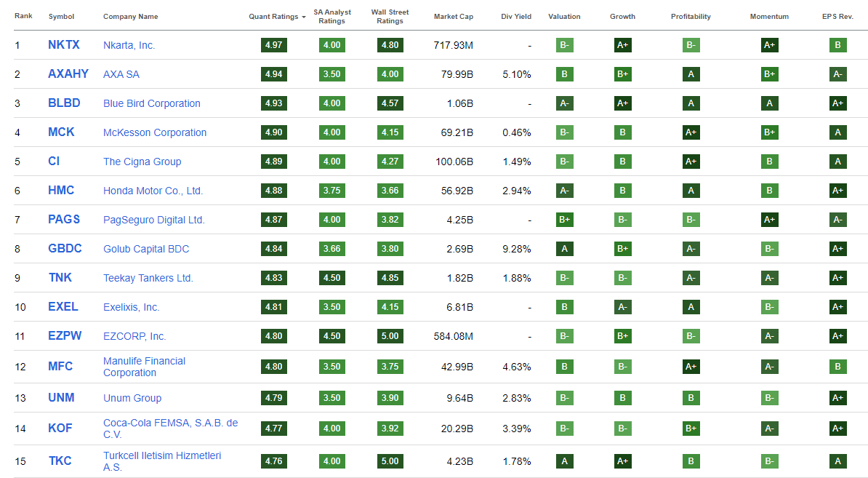Open Turkcell Iletisim Hizmetleri link
The width and height of the screenshot is (868, 478).
pos(161,461)
